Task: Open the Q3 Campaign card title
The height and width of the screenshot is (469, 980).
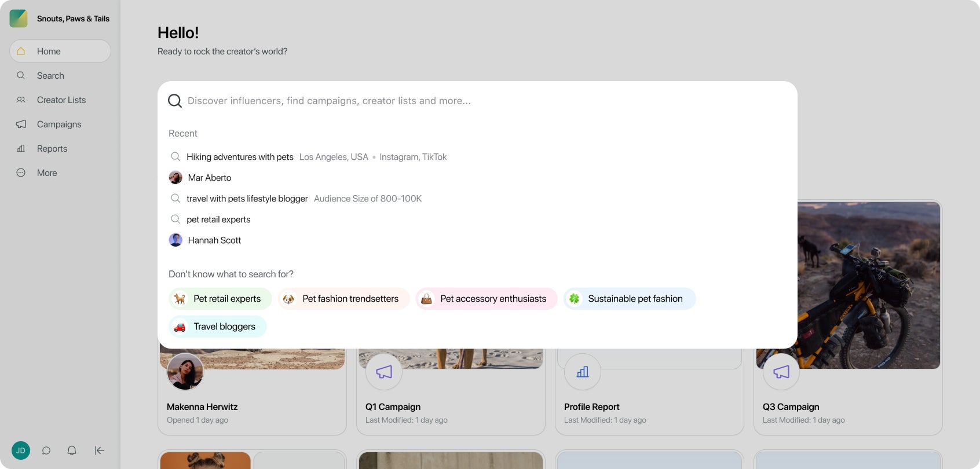Action: [791, 407]
